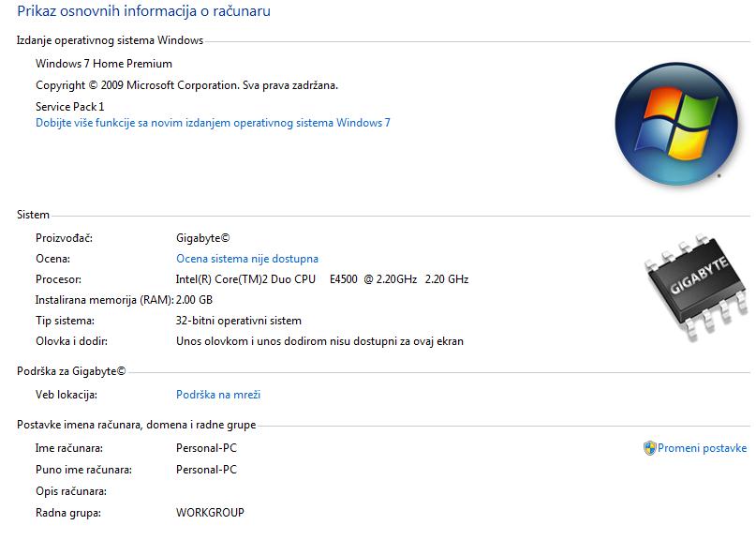This screenshot has height=540, width=756.
Task: Click the 'Izdanje operativnog sistema Windows' section header
Action: [110, 40]
